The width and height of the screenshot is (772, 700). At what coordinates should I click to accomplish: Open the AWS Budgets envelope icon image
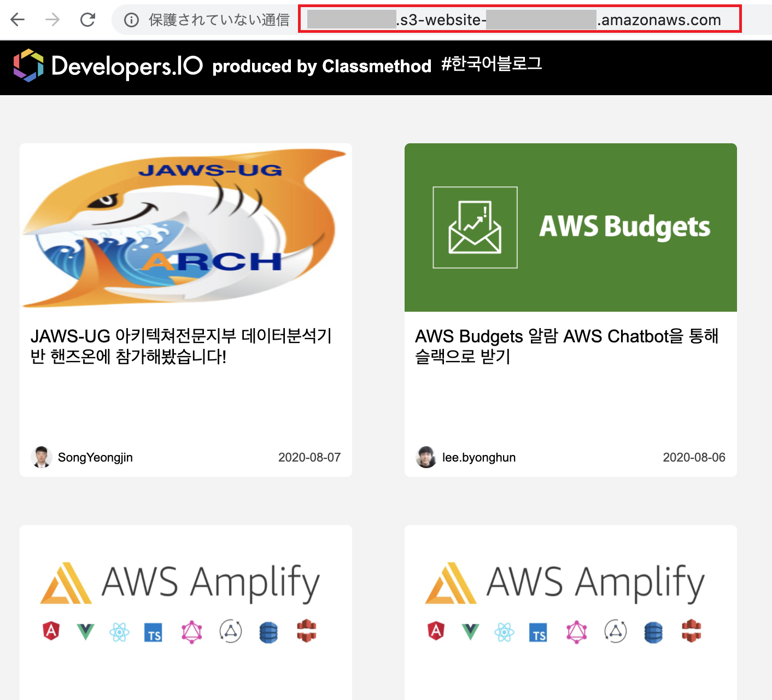tap(474, 227)
